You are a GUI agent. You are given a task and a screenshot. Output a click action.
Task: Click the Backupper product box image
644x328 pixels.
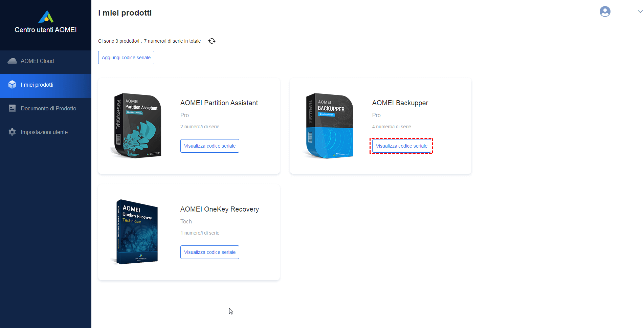click(x=328, y=126)
